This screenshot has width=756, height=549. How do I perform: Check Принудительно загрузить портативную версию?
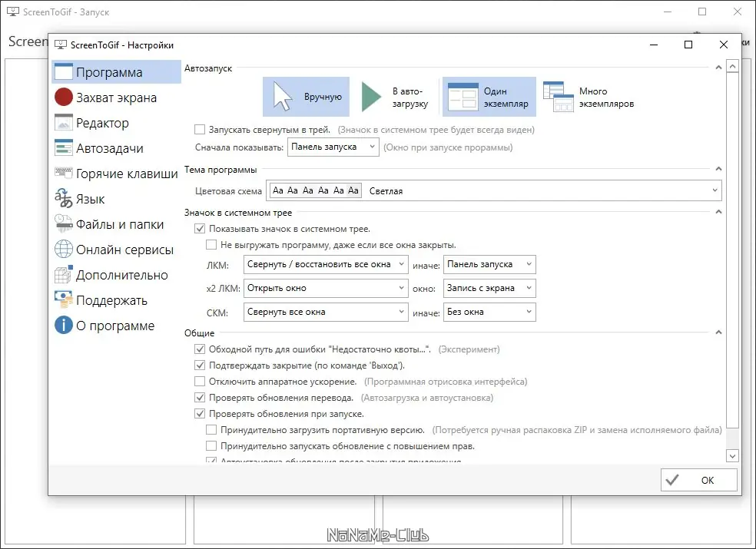[x=211, y=429]
